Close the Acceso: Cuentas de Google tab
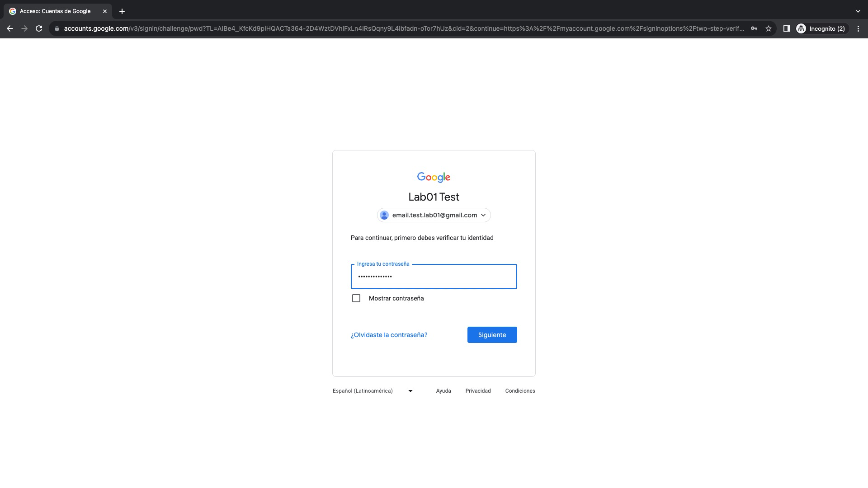 tap(105, 11)
